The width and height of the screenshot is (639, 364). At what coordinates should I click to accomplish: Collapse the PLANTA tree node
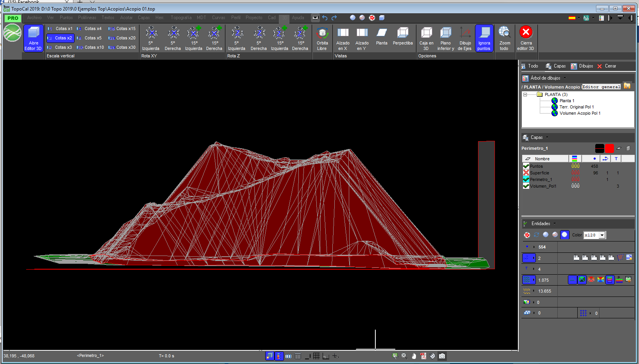pos(525,94)
